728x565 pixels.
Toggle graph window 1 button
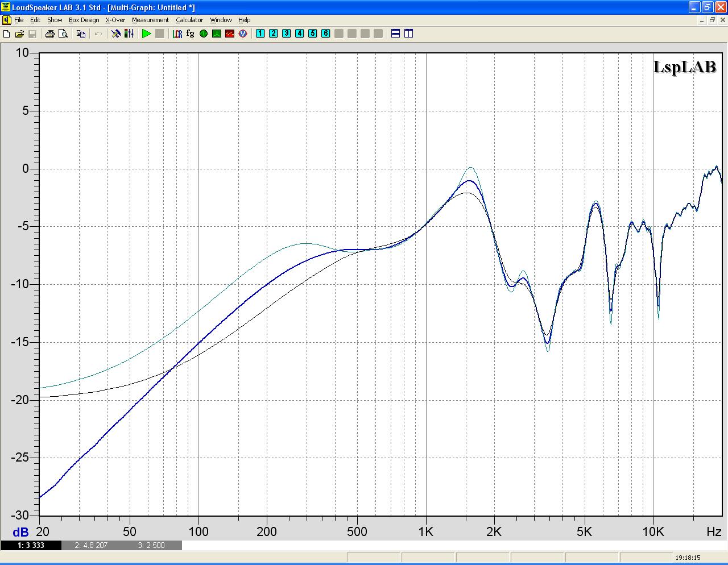(x=260, y=34)
